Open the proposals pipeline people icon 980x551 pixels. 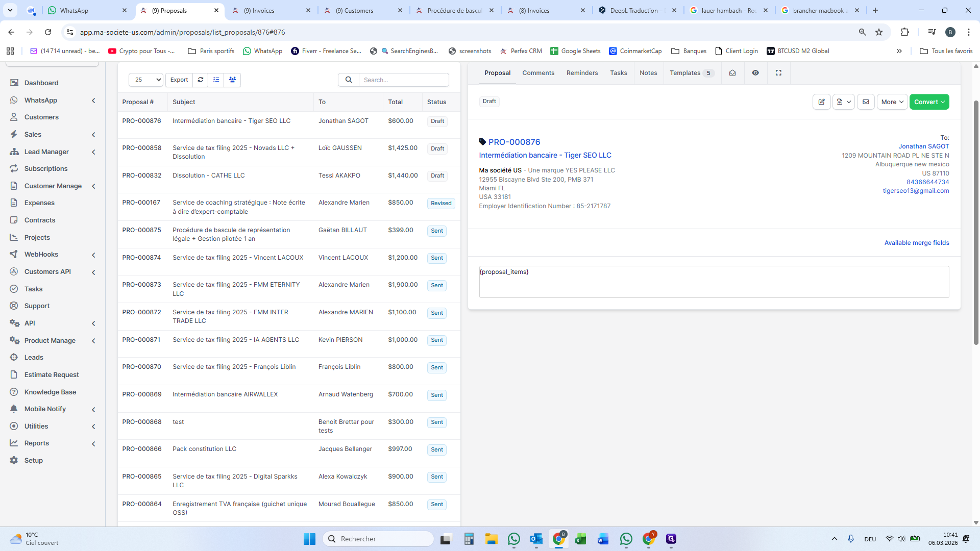(x=232, y=80)
